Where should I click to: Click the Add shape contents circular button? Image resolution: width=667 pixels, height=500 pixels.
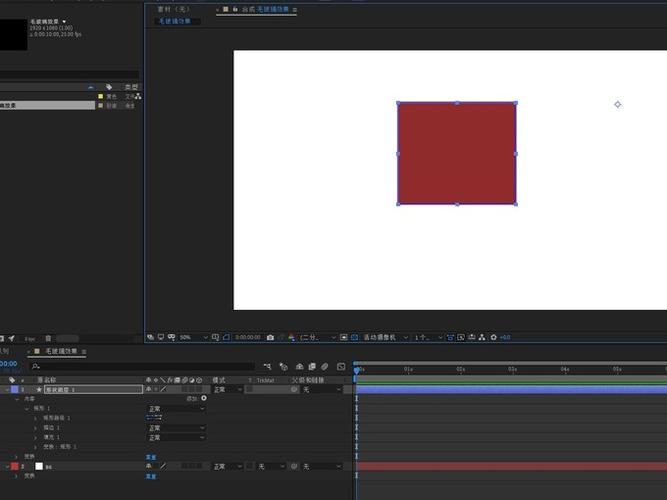(204, 398)
